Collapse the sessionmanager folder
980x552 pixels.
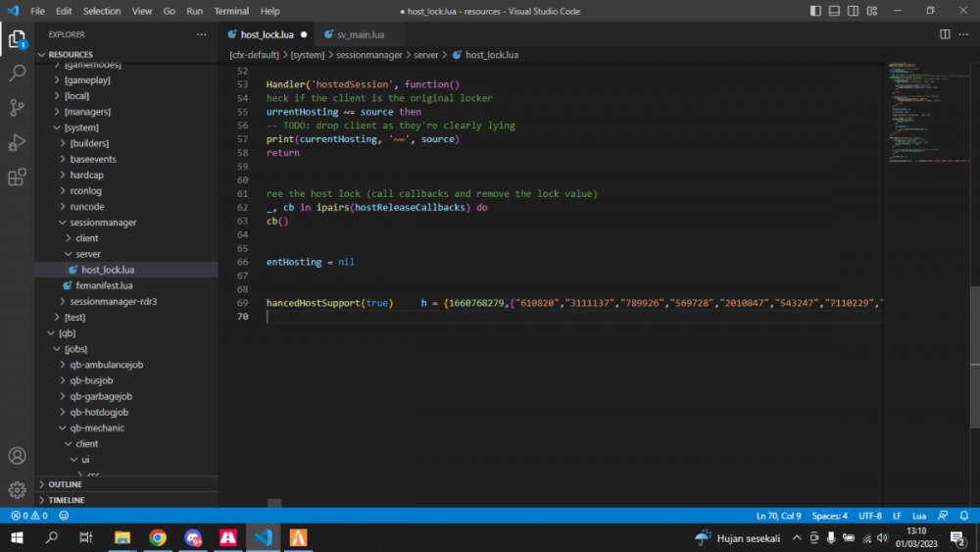click(103, 223)
